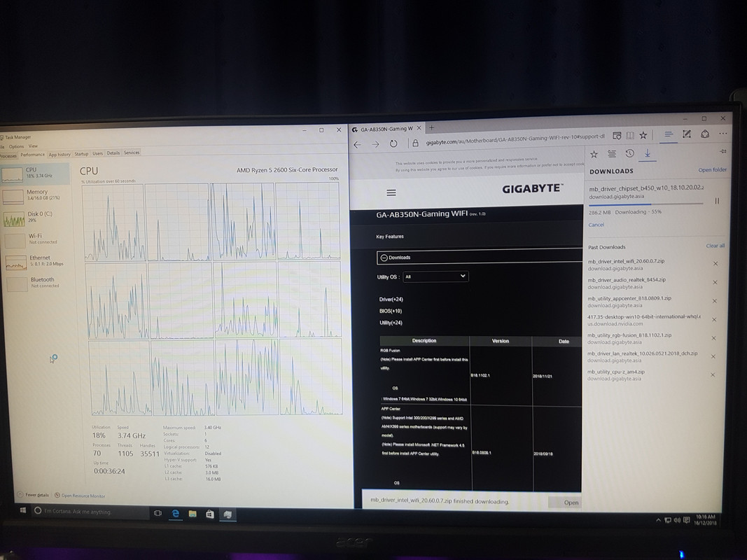Open Task Manager Startup tab

pyautogui.click(x=81, y=154)
